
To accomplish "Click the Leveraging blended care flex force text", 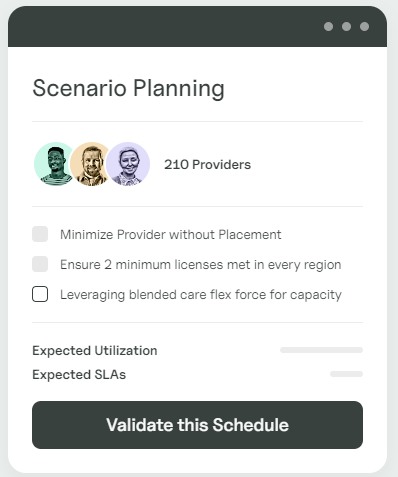I will pyautogui.click(x=201, y=295).
